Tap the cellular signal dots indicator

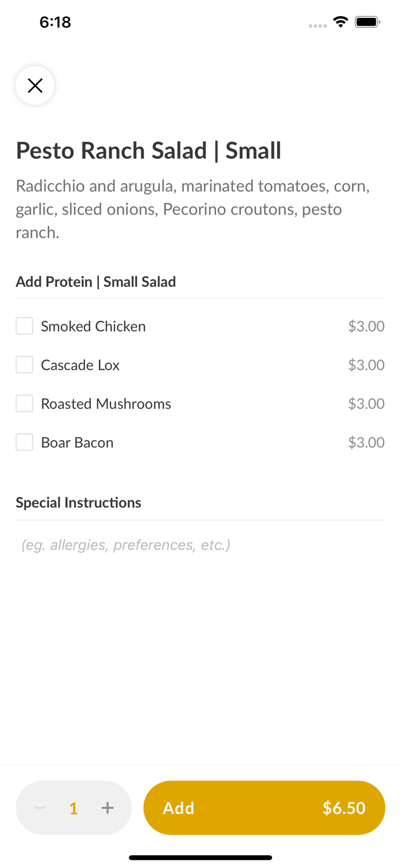317,25
